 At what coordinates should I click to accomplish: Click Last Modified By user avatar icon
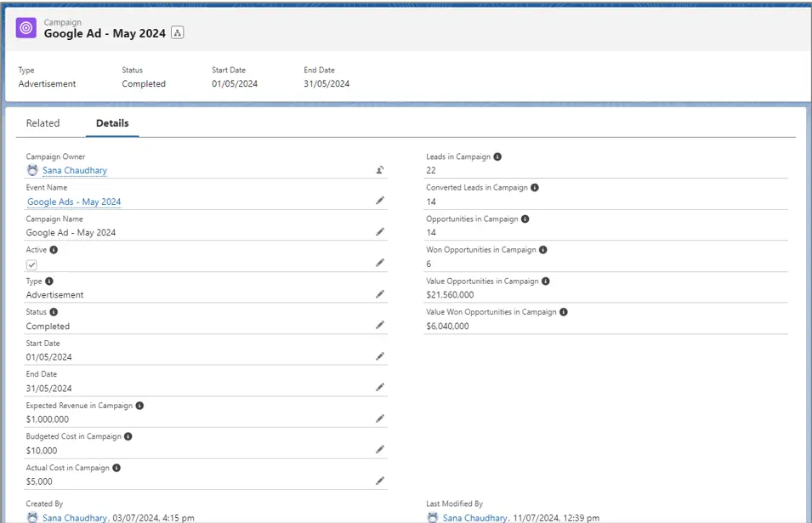point(433,517)
